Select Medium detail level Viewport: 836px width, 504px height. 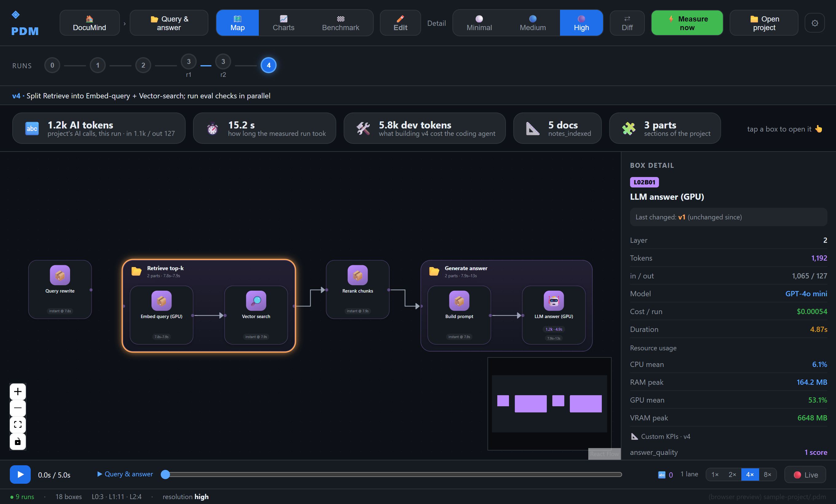point(533,23)
